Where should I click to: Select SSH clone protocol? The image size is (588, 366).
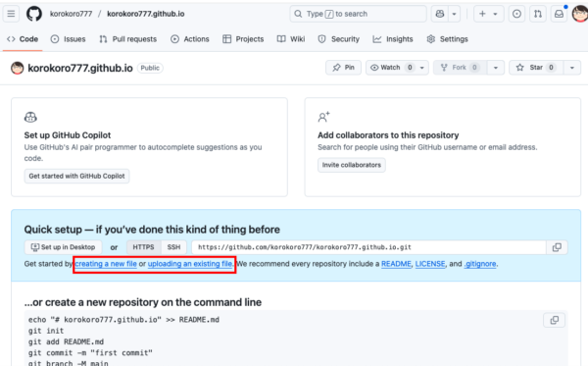173,247
